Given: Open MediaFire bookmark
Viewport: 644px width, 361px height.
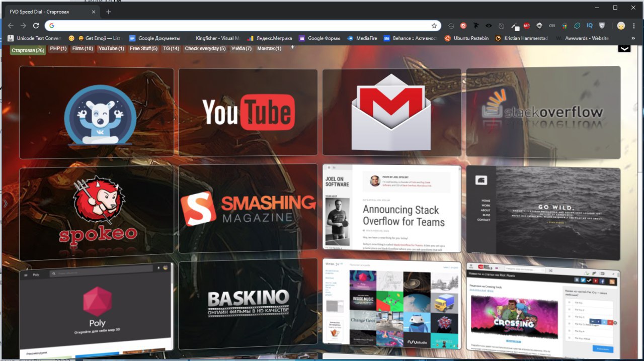Looking at the screenshot, I should pos(362,38).
